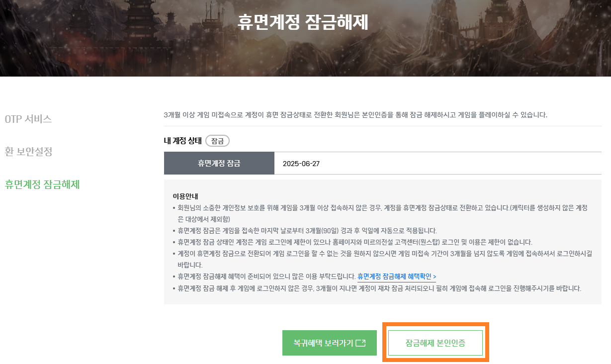Click notice bullet mentioning 고객센터(원스탑)
611x364 pixels.
(x=352, y=242)
